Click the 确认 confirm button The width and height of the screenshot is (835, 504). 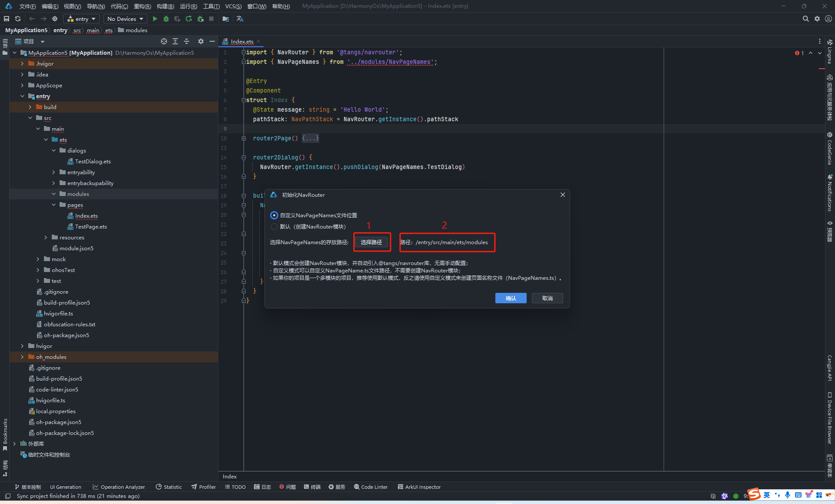511,298
